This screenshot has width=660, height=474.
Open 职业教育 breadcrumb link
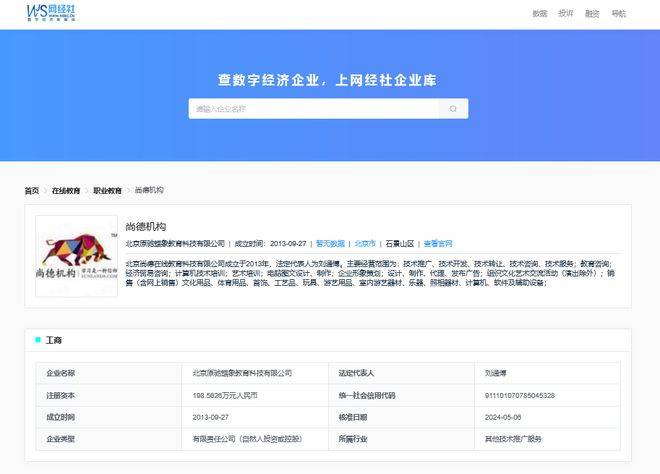click(x=107, y=191)
